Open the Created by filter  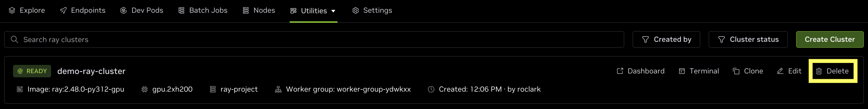coord(666,40)
